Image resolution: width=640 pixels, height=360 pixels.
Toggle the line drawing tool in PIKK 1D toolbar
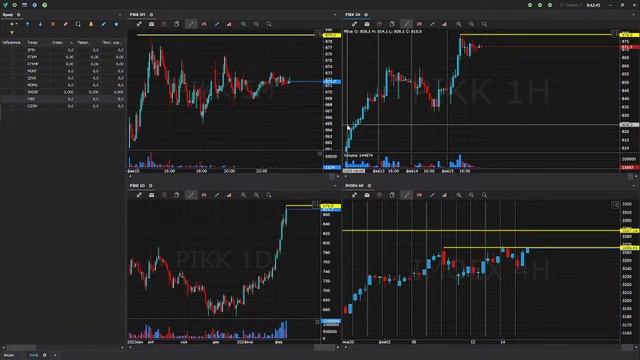(x=191, y=195)
